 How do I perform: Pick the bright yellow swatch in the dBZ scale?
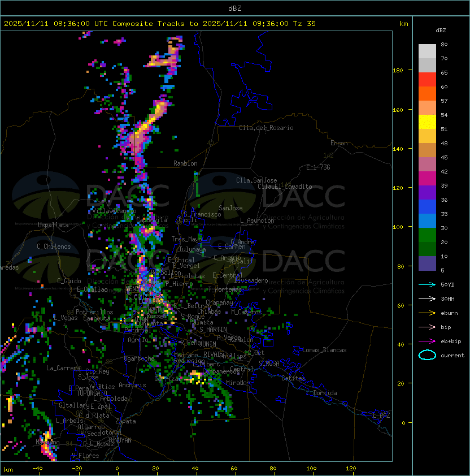click(x=427, y=122)
